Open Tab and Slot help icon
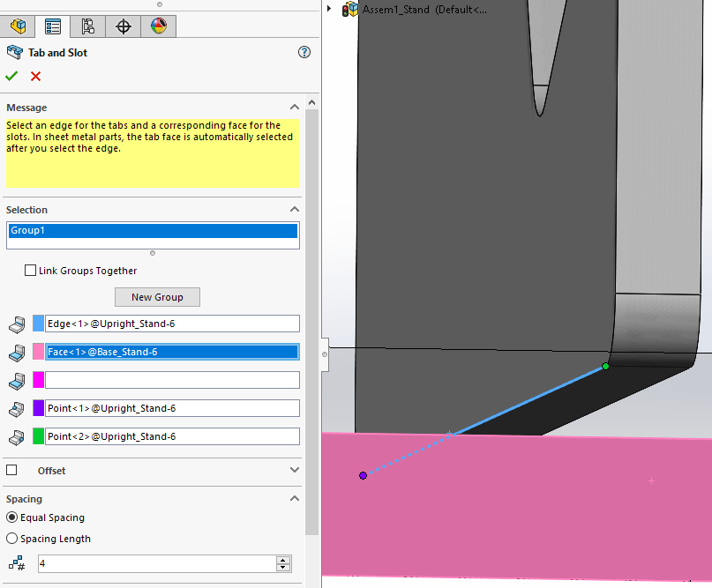 (304, 53)
